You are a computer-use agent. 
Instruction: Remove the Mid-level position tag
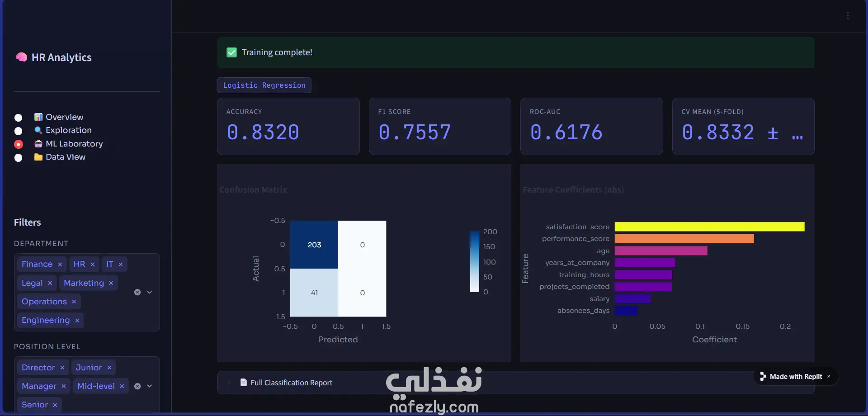pos(122,386)
